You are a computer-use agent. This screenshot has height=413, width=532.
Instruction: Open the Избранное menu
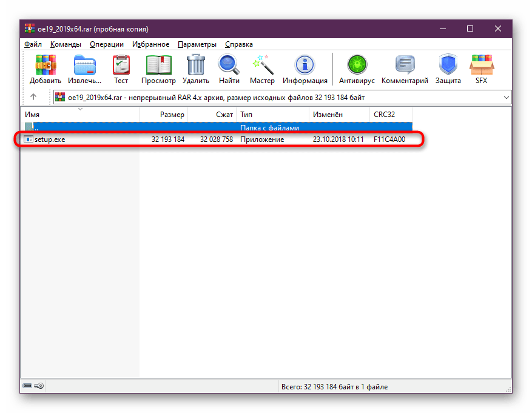[150, 44]
